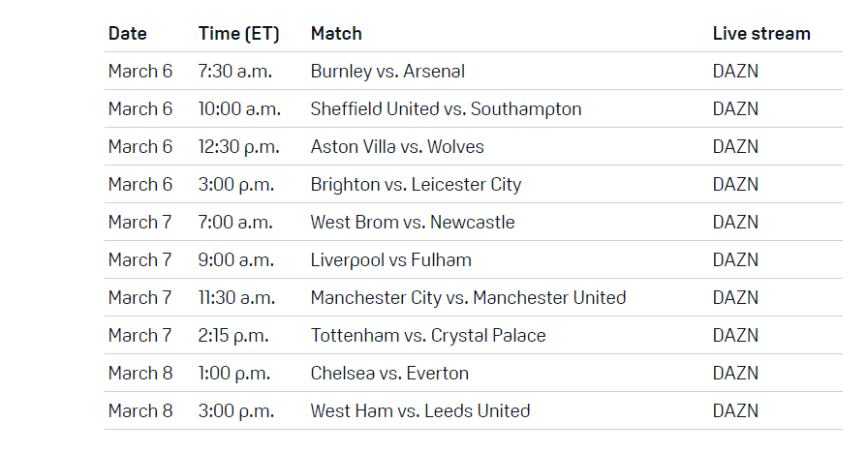Click Aston Villa vs. Wolves match

point(397,146)
